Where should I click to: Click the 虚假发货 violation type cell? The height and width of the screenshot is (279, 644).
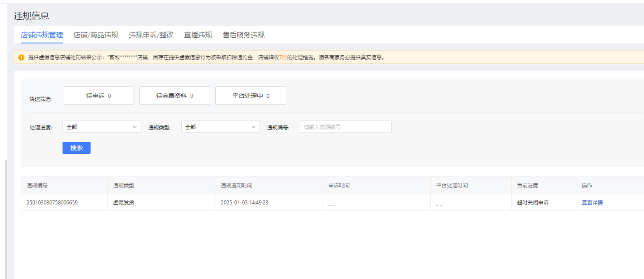point(124,203)
